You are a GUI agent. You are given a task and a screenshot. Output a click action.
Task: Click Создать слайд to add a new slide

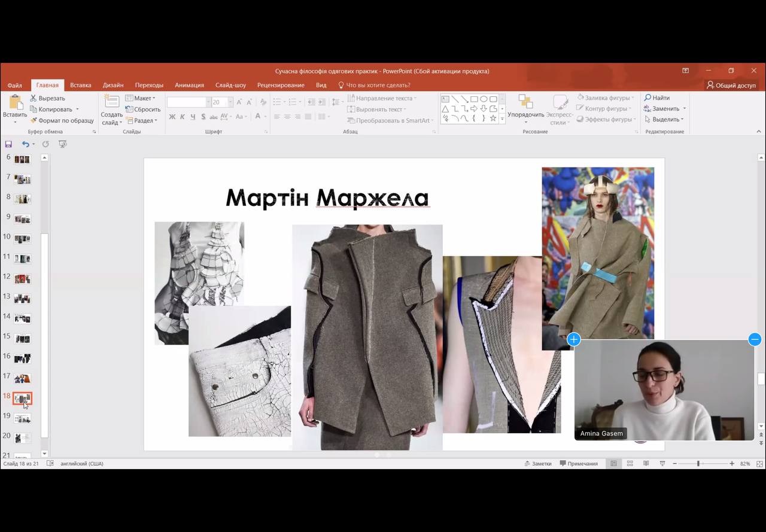(111, 111)
